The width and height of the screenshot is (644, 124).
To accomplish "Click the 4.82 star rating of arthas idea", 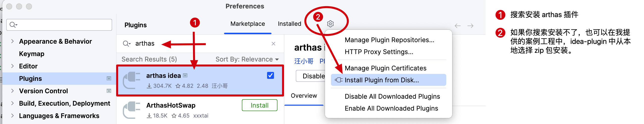I will point(184,86).
